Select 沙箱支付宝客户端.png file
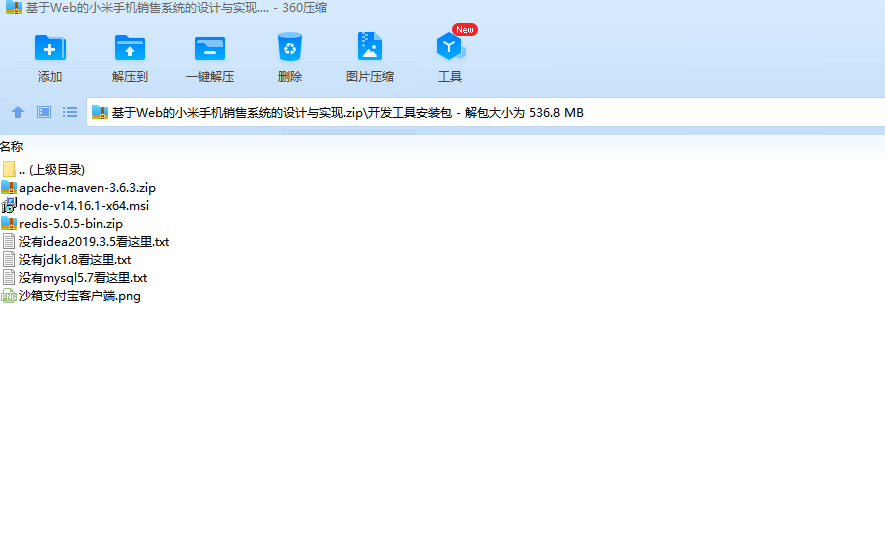 pos(71,296)
